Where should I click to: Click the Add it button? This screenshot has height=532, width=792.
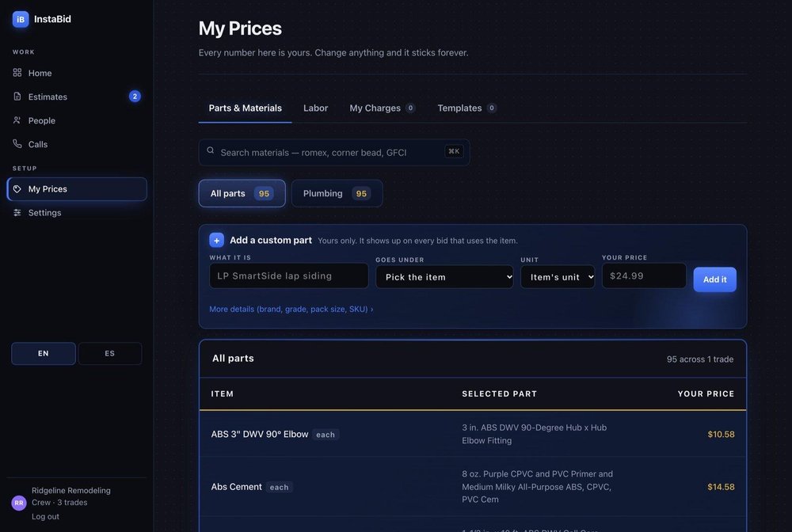714,279
